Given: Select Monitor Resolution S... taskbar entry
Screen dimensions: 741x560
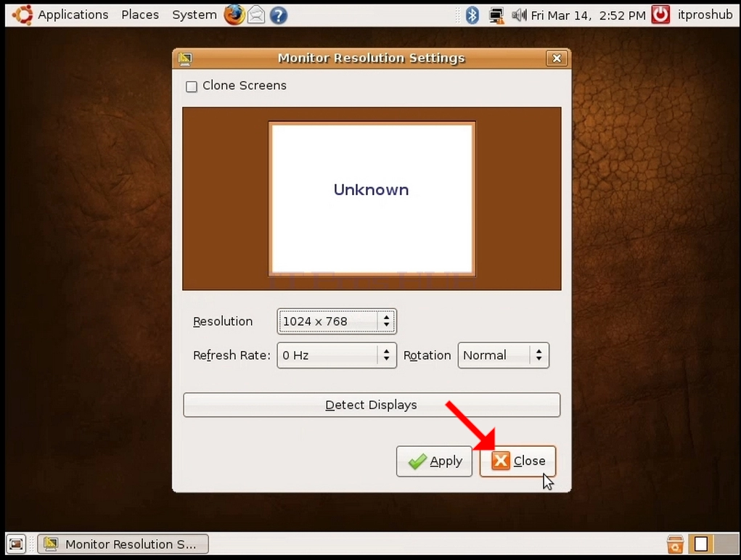Looking at the screenshot, I should coord(123,544).
